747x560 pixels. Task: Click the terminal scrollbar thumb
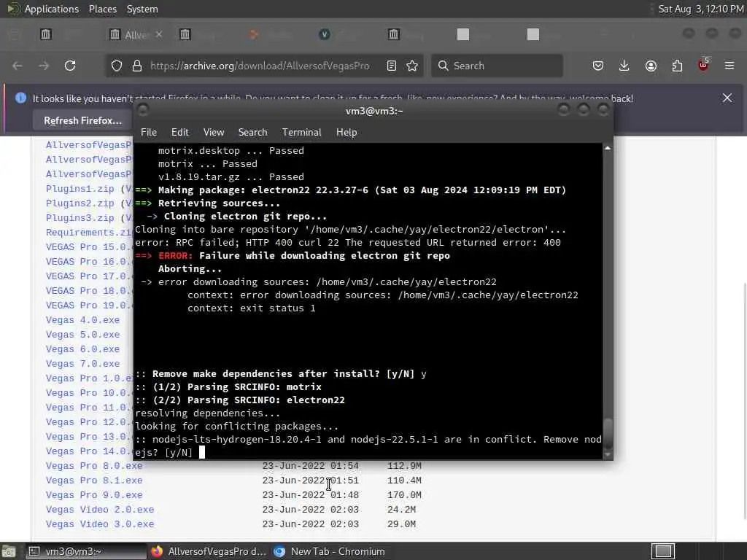(x=608, y=434)
